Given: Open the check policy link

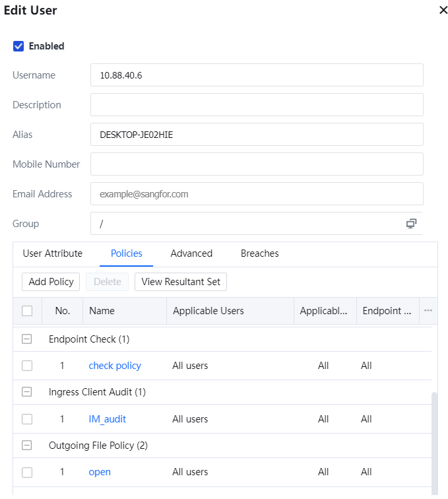Looking at the screenshot, I should pos(115,366).
